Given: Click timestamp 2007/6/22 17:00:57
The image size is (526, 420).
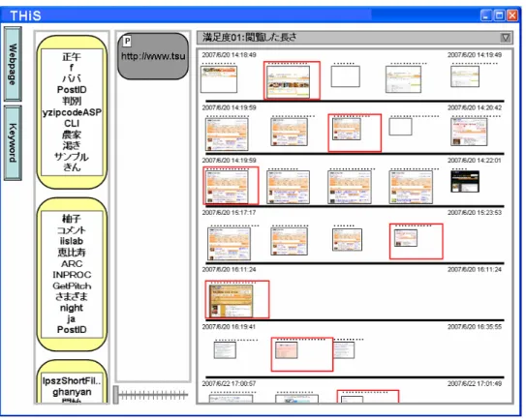Looking at the screenshot, I should point(230,383).
